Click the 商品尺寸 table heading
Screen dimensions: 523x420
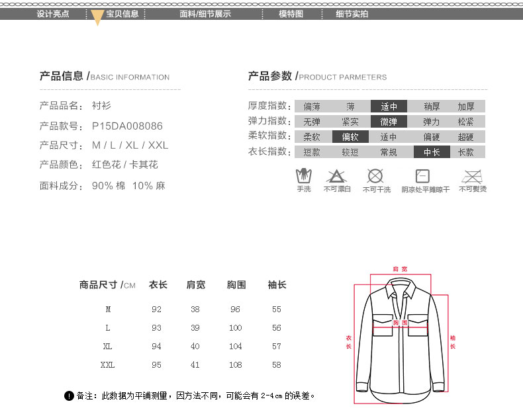[107, 285]
